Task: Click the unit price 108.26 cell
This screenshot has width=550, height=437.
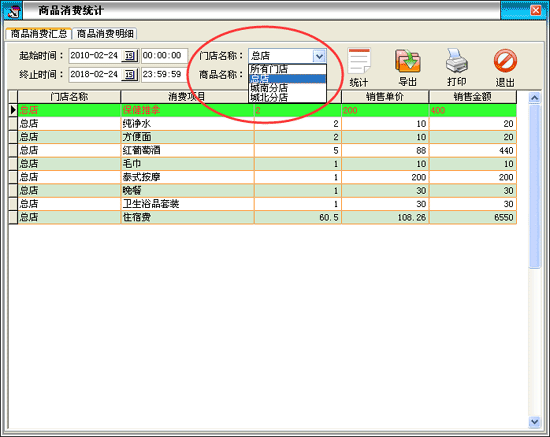Action: point(385,217)
